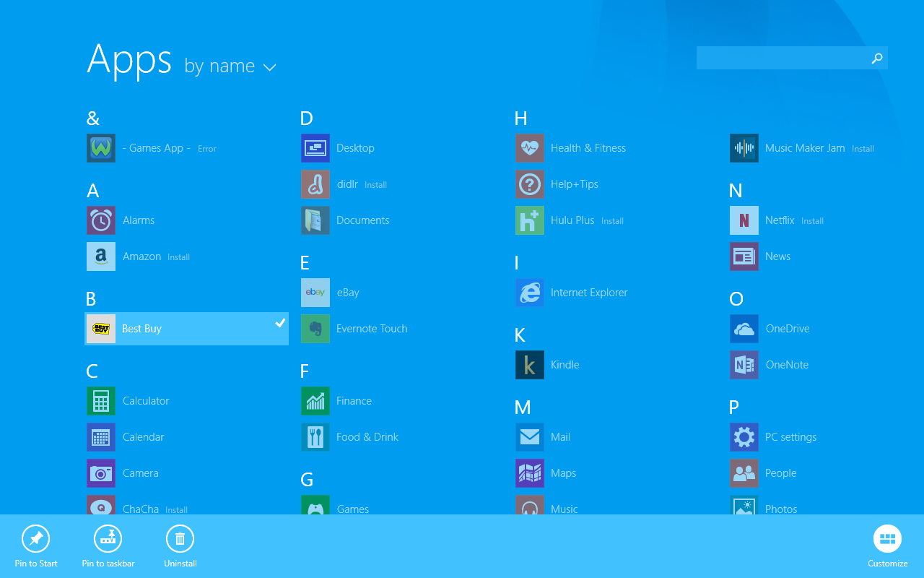Launch the Maps app icon
The height and width of the screenshot is (578, 924).
pos(530,473)
